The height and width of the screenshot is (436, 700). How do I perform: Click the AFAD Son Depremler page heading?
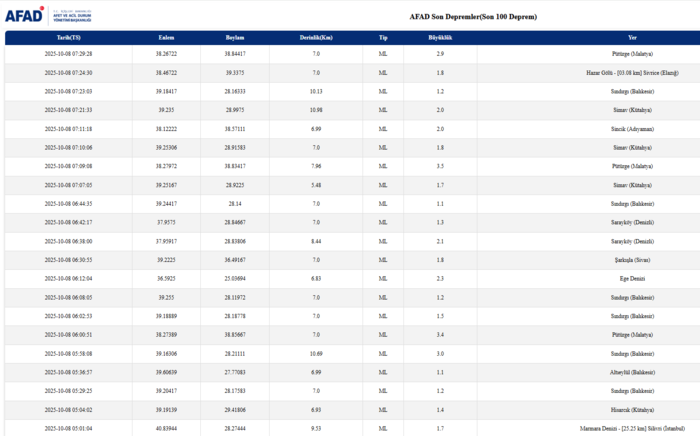pyautogui.click(x=473, y=17)
